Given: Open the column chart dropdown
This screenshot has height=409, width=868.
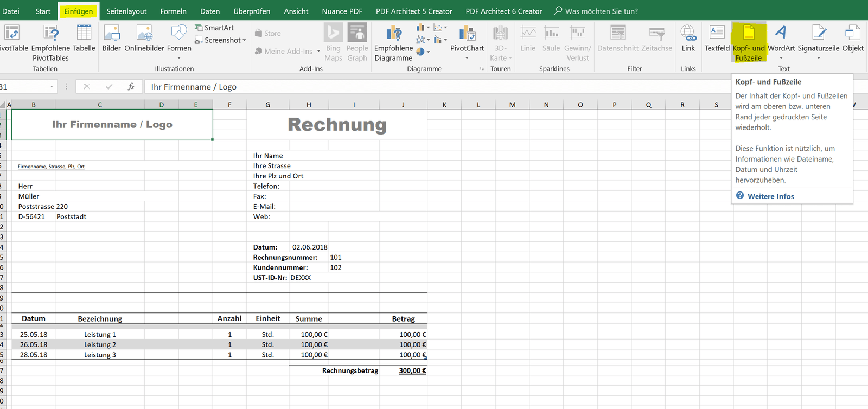Looking at the screenshot, I should tap(423, 27).
